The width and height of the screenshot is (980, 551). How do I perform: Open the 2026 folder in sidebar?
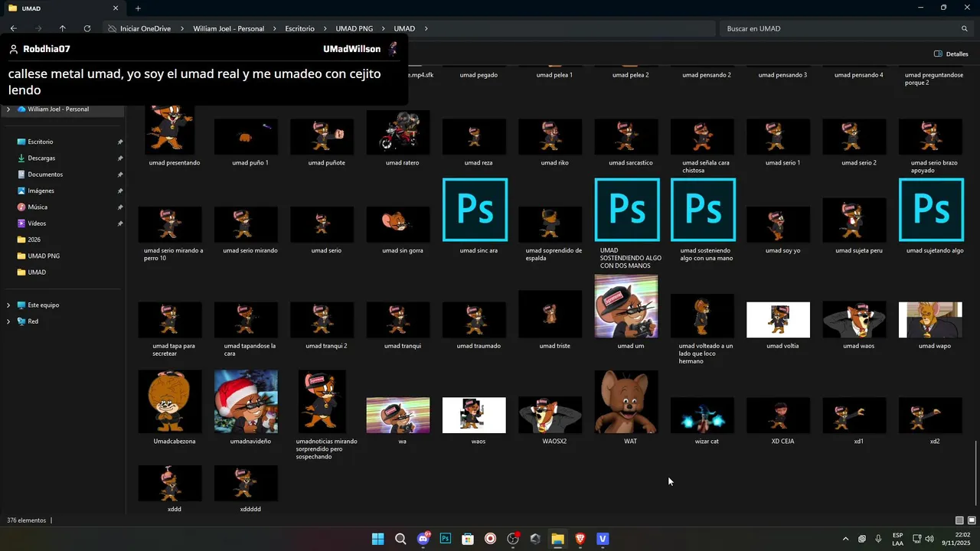tap(34, 240)
